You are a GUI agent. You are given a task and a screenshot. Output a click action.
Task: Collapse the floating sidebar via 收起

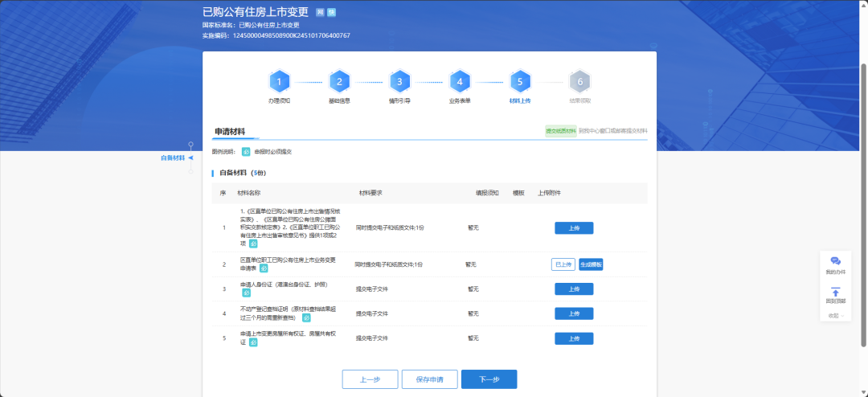click(835, 316)
